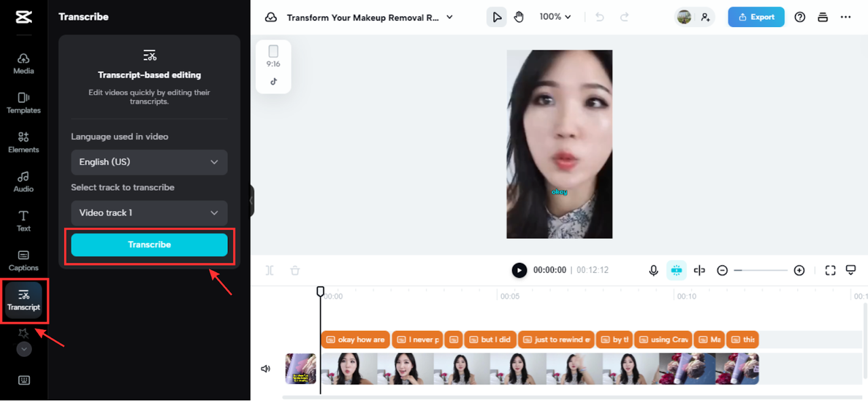The height and width of the screenshot is (403, 868).
Task: Collapse the left panel handle
Action: (x=252, y=201)
